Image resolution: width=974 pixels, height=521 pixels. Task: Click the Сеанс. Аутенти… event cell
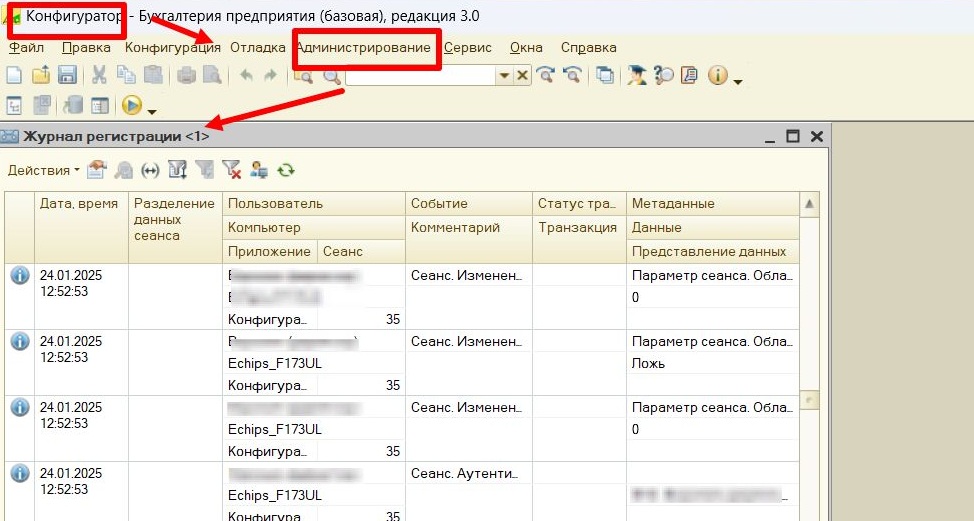click(x=469, y=474)
